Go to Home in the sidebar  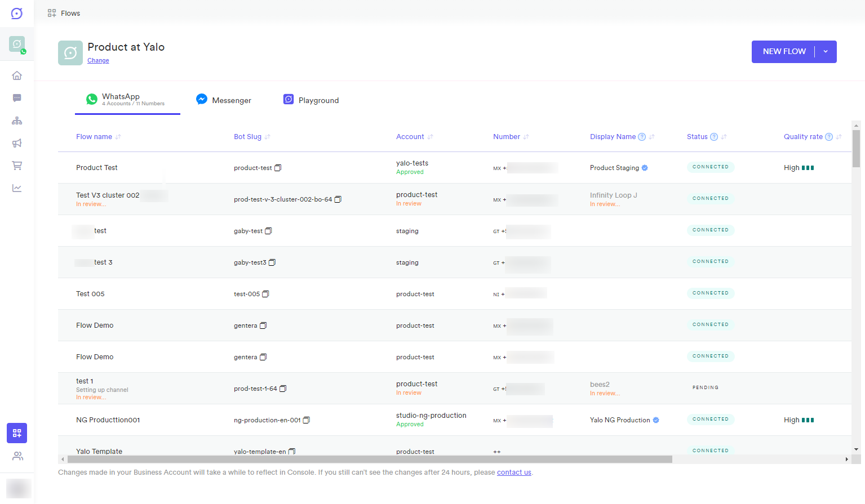[17, 75]
